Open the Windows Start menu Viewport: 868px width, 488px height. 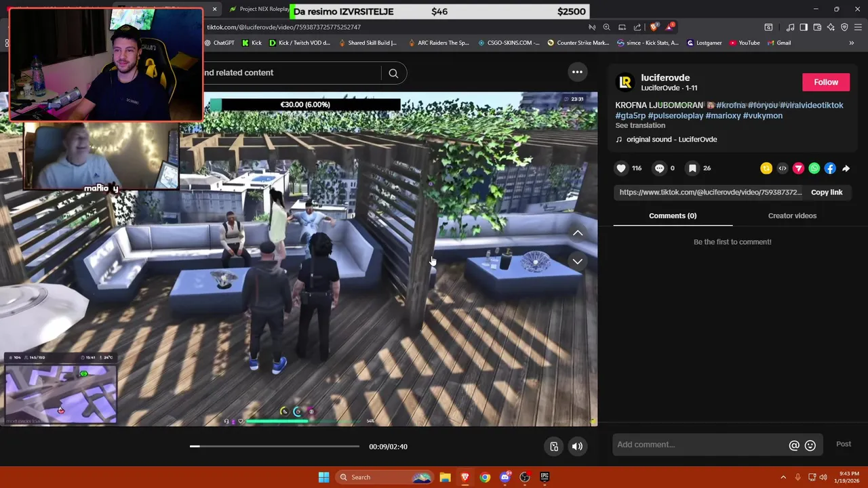[x=324, y=477]
